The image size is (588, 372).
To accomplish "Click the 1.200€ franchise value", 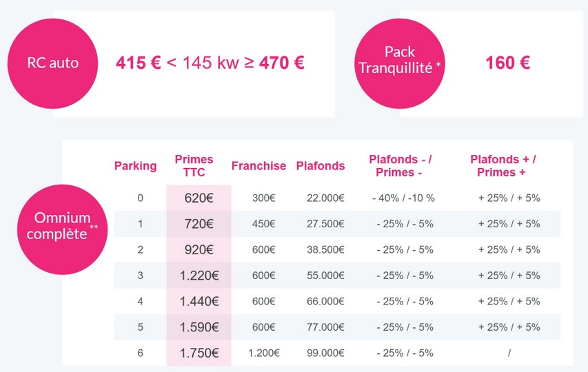I will (263, 353).
